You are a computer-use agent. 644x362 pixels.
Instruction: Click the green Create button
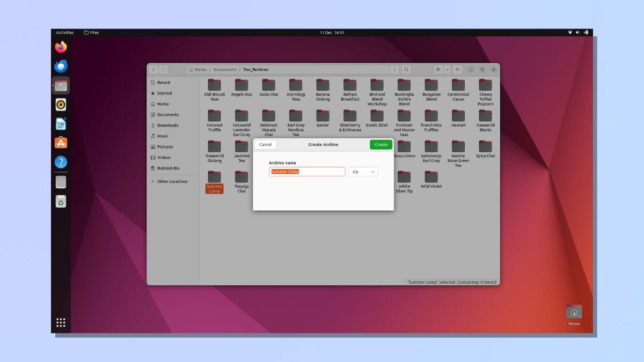[381, 144]
